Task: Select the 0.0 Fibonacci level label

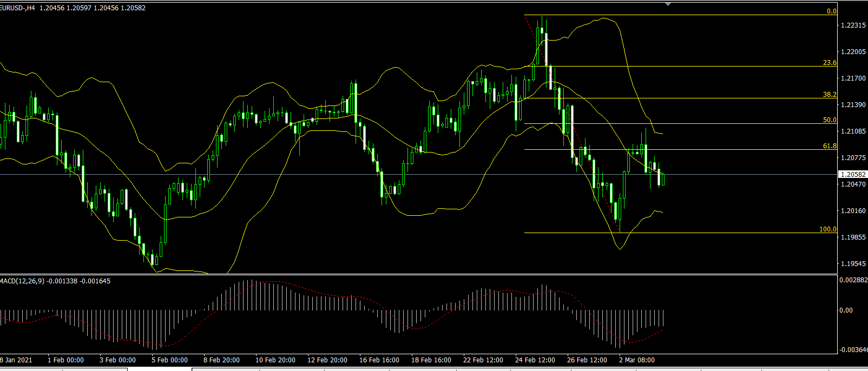Action: (831, 11)
